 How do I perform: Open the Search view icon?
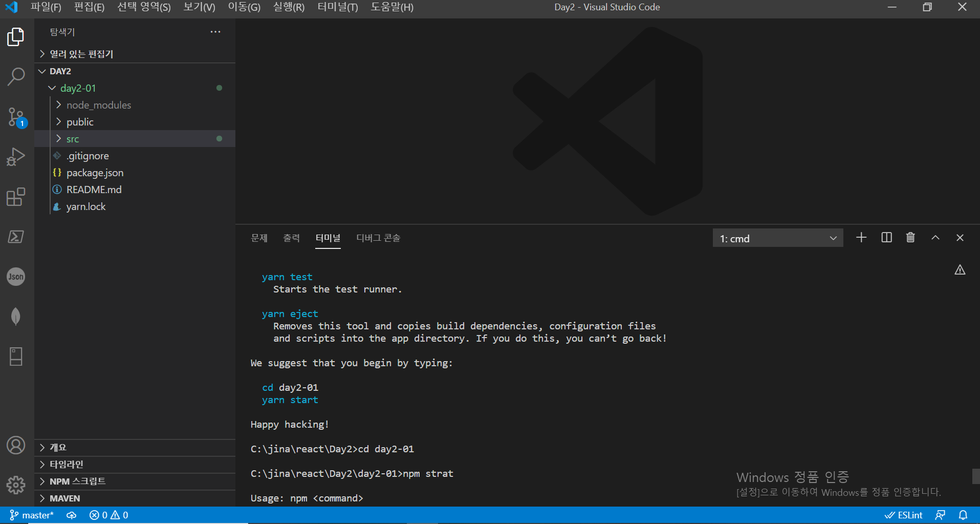(16, 77)
